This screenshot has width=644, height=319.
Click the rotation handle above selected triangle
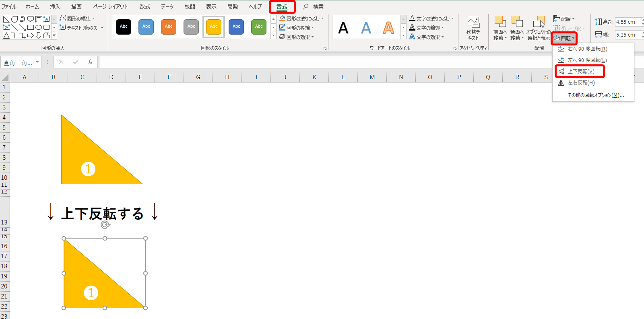pyautogui.click(x=105, y=224)
